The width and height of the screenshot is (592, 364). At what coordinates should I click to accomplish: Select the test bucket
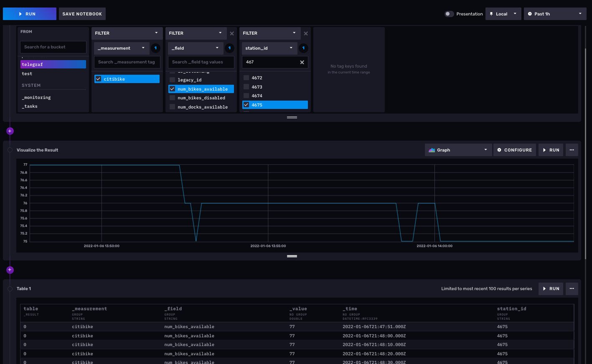point(27,73)
